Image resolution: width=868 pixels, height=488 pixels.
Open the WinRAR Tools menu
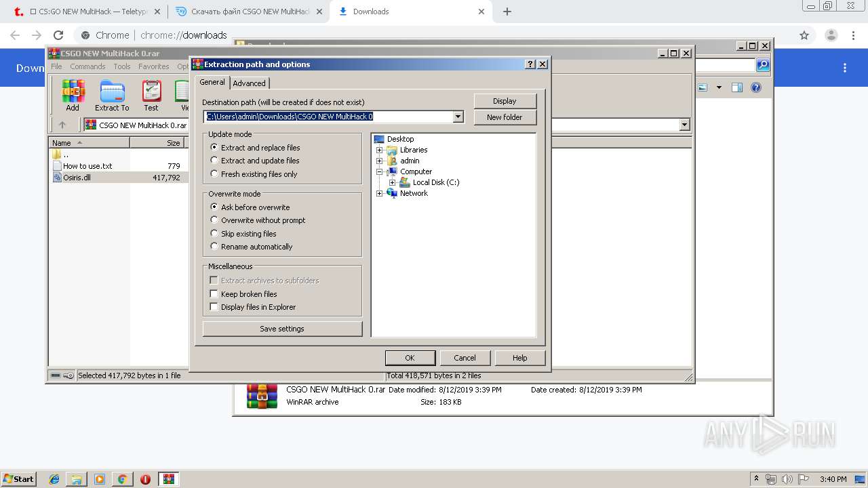tap(122, 66)
